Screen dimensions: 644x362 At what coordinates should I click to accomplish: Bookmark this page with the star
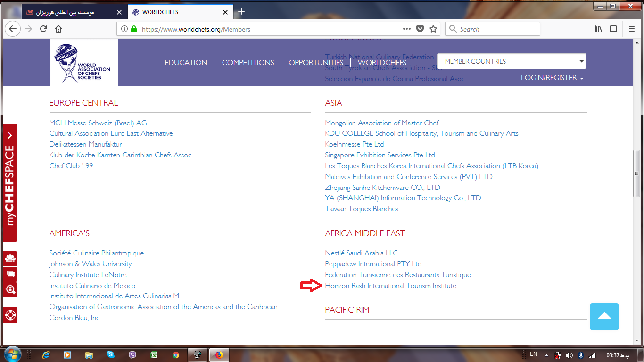click(x=433, y=29)
